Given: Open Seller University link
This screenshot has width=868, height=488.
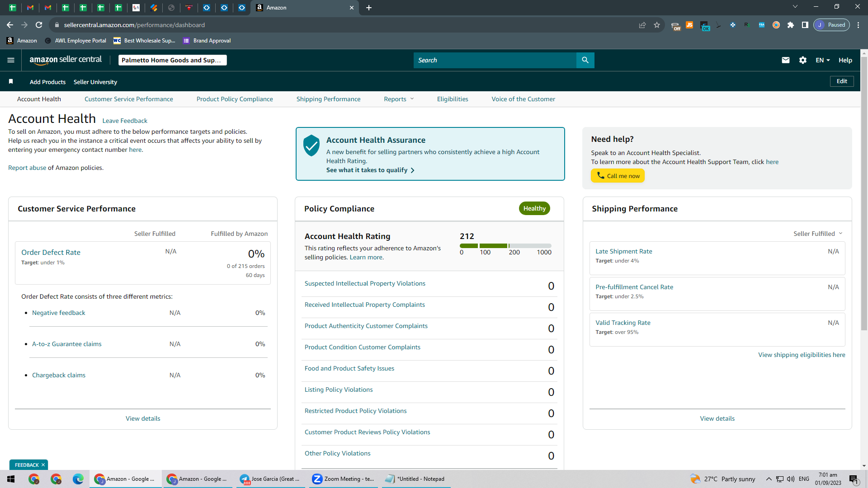Looking at the screenshot, I should [x=95, y=82].
